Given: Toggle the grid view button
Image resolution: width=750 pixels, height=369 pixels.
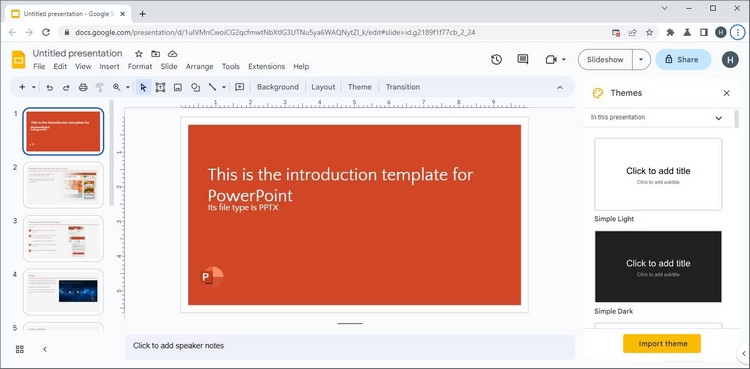Looking at the screenshot, I should click(x=20, y=349).
